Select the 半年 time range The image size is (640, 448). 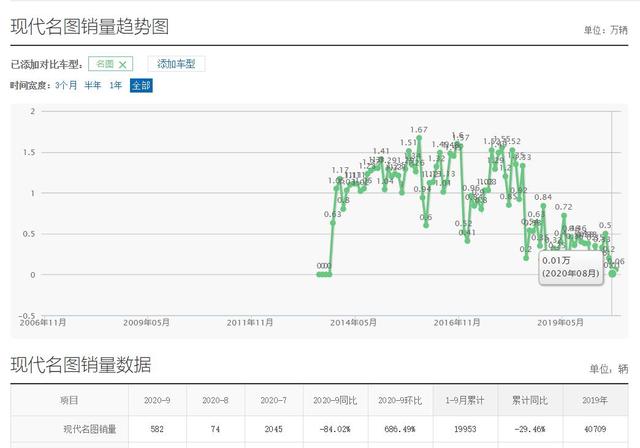click(93, 85)
